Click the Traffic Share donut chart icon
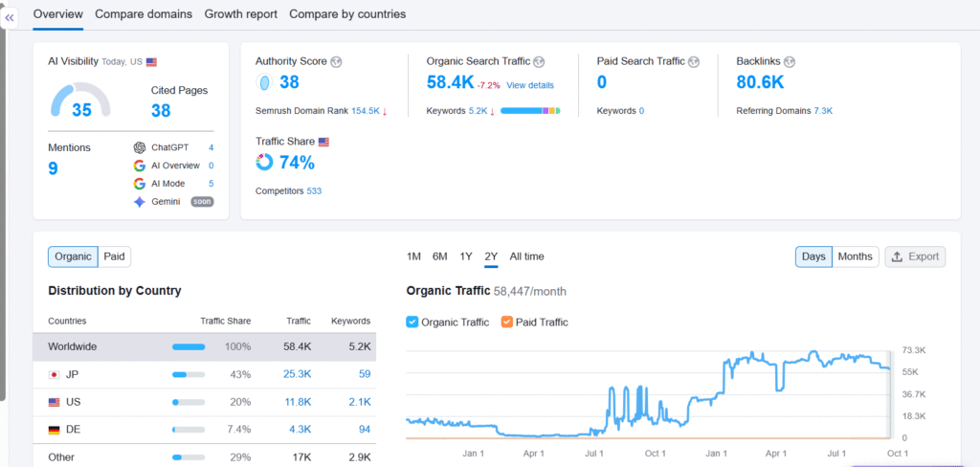The height and width of the screenshot is (467, 980). tap(264, 162)
